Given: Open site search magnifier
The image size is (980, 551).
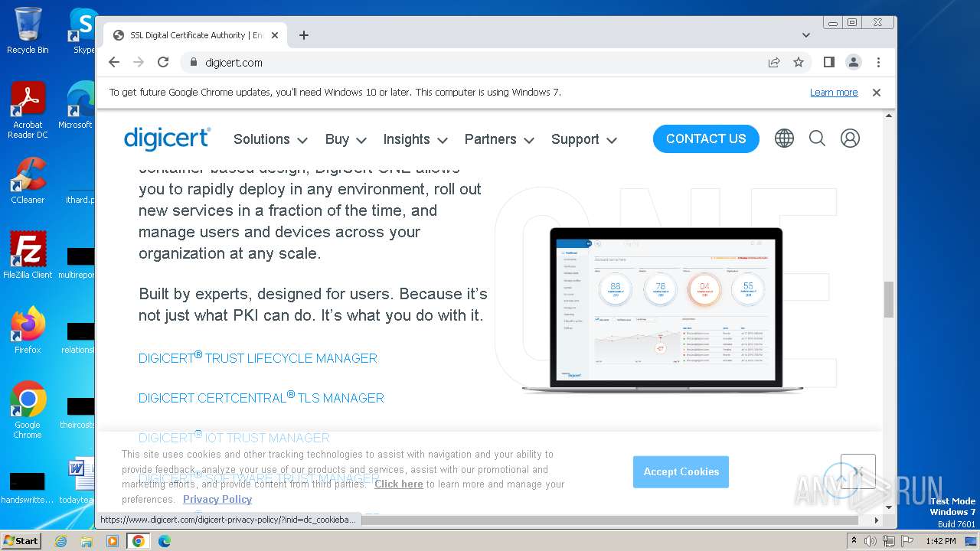Looking at the screenshot, I should coord(817,139).
